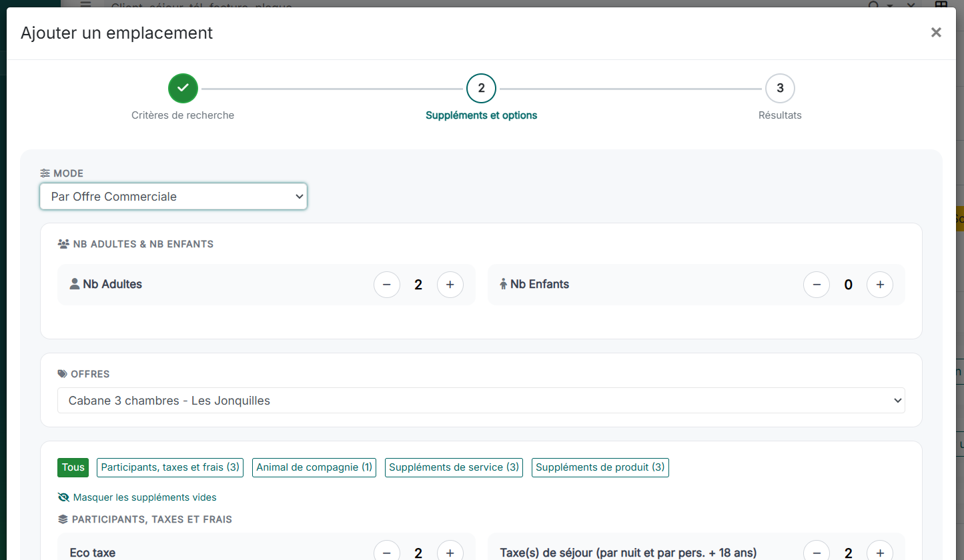Go back to Critères de recherche step
The image size is (964, 560).
(183, 88)
